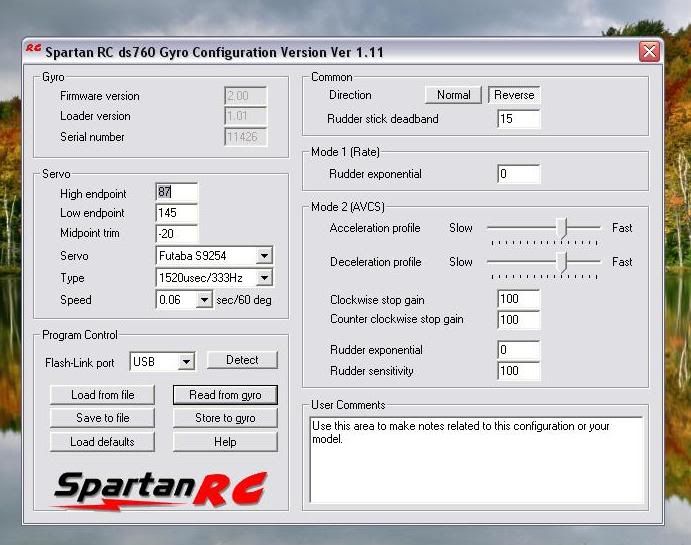Save configuration with Save to file
Viewport: 691px width, 545px height.
pos(102,418)
